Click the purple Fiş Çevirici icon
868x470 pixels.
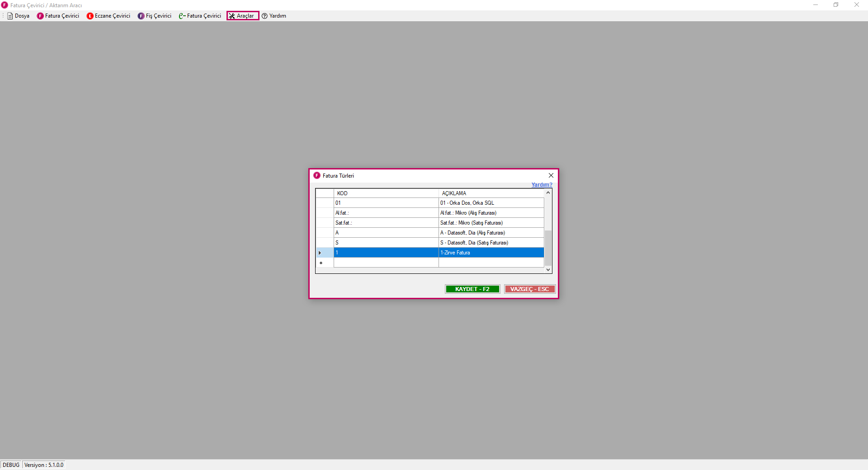(141, 16)
